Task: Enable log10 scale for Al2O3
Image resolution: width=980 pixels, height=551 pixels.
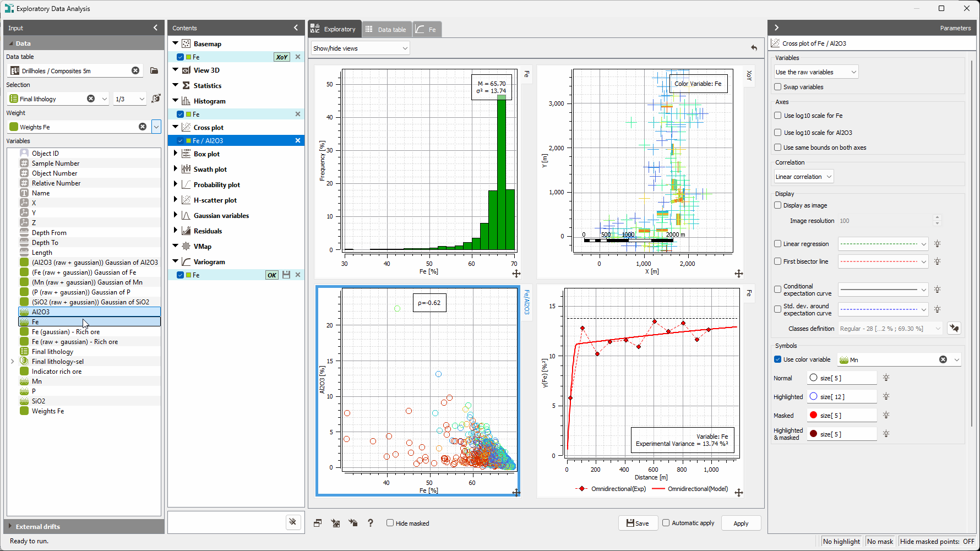Action: 777,132
